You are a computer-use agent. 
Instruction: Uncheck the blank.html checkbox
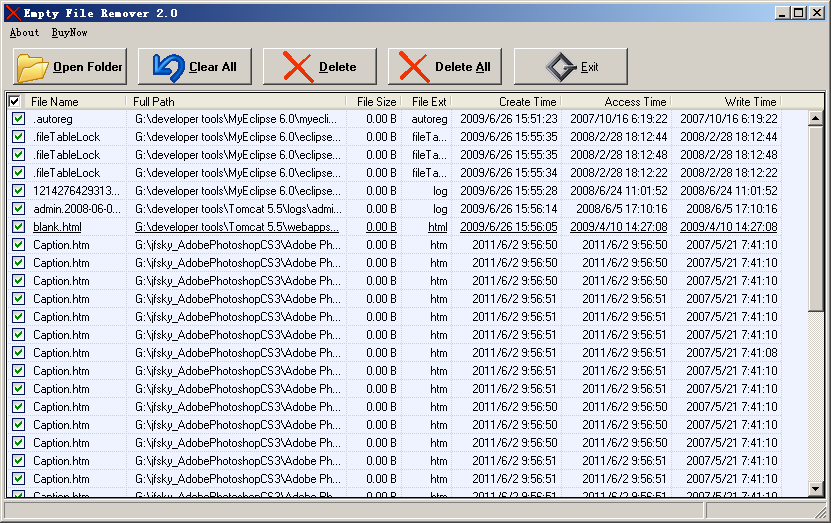pos(19,227)
